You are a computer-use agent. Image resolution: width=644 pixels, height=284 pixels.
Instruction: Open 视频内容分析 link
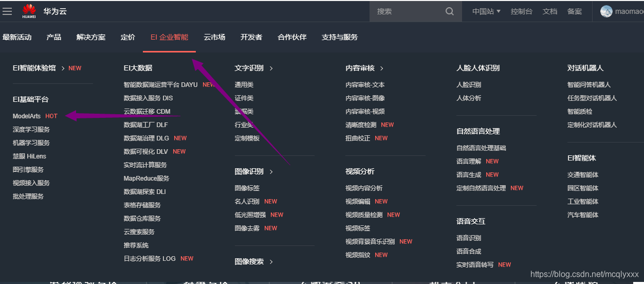[x=364, y=188]
